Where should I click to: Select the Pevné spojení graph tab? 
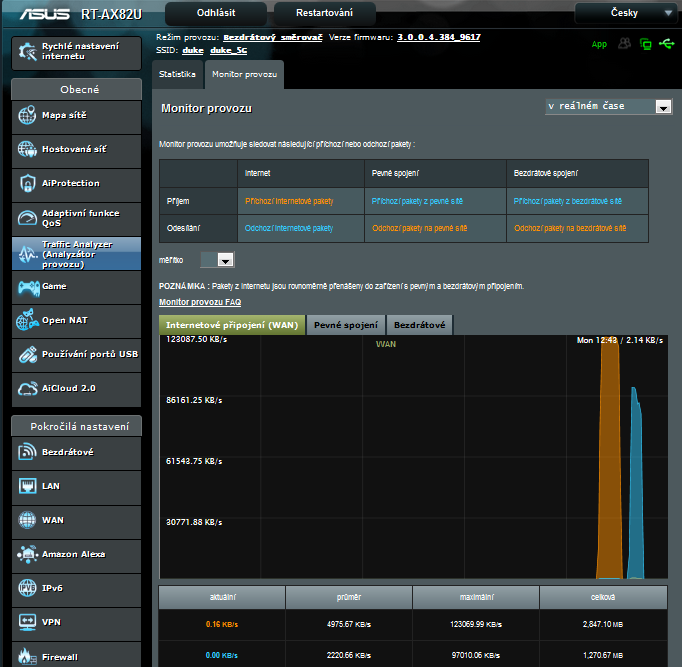346,325
